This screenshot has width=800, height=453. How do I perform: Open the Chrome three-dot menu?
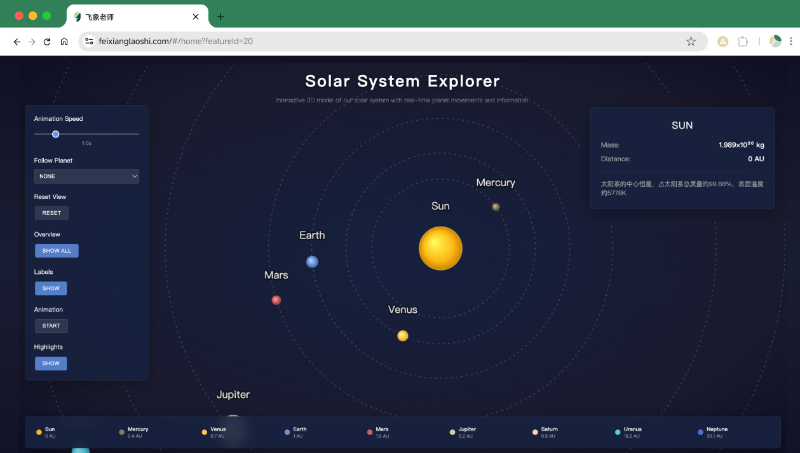pyautogui.click(x=790, y=41)
